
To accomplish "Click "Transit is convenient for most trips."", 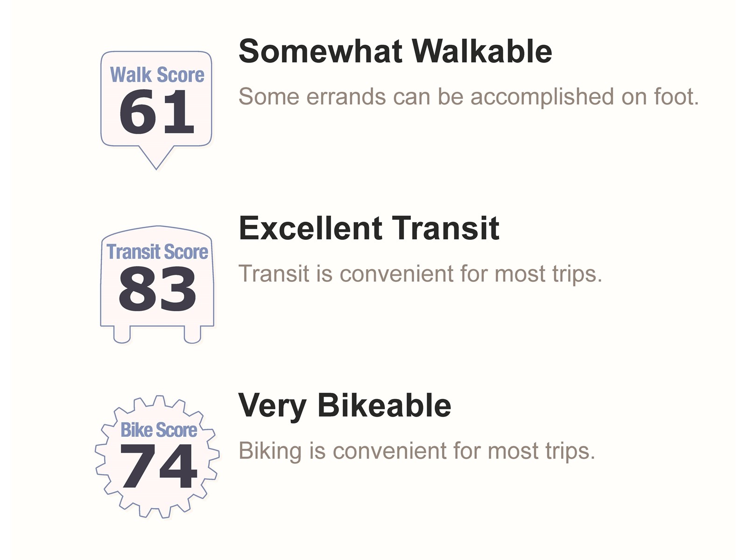I will click(x=420, y=273).
